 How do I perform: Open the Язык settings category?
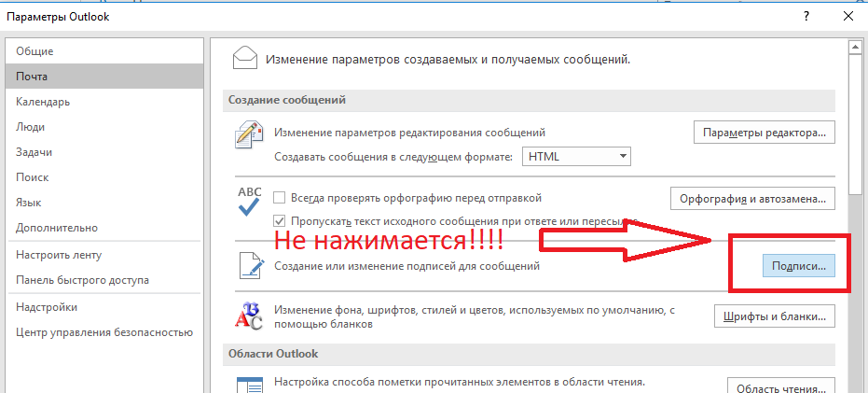click(x=103, y=203)
